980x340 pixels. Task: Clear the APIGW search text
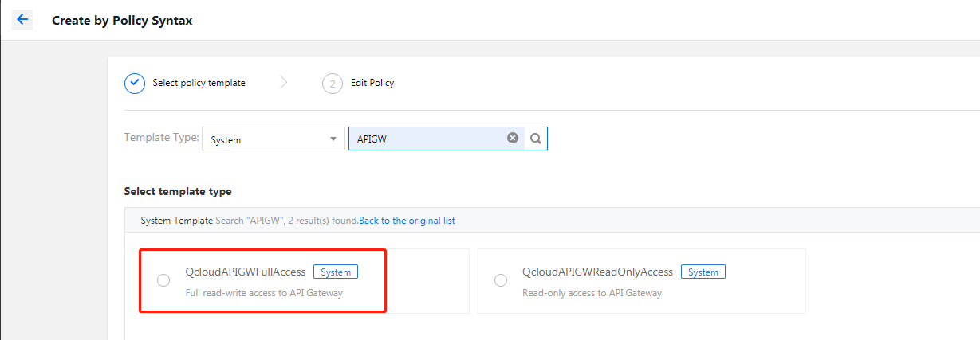coord(513,138)
